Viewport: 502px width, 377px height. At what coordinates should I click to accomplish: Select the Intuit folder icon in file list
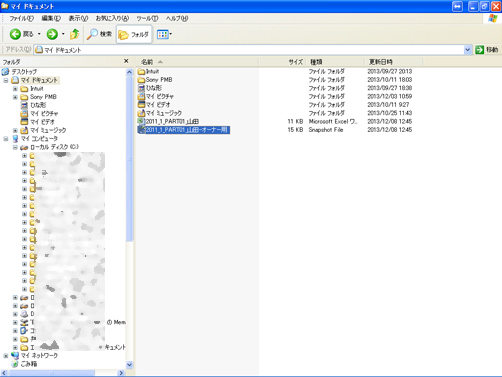(x=141, y=71)
